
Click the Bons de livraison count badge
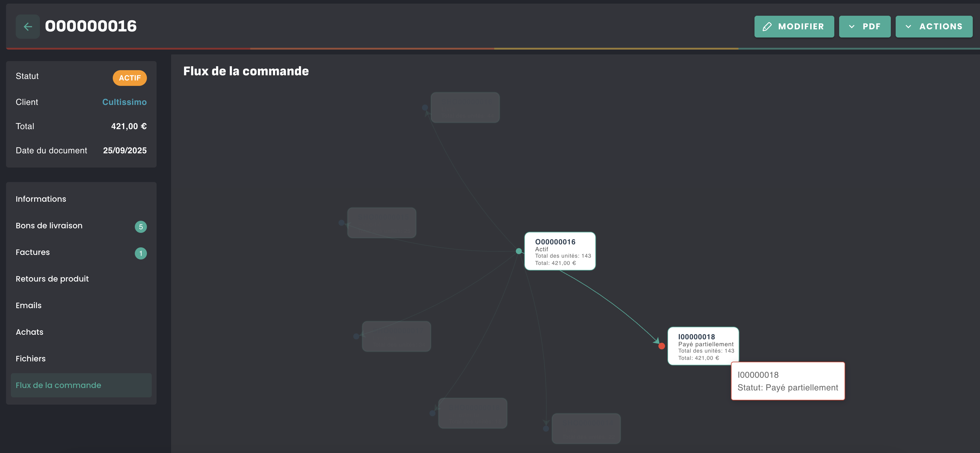coord(140,226)
